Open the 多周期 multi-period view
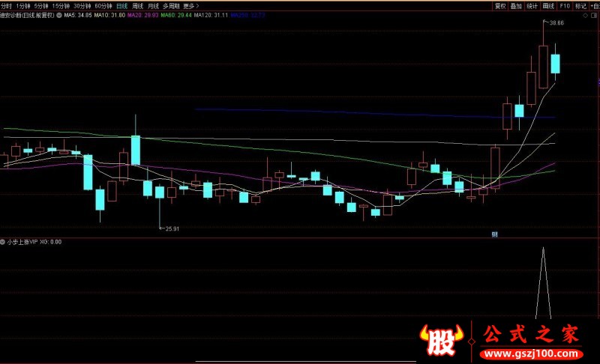The height and width of the screenshot is (364, 600). pyautogui.click(x=171, y=6)
